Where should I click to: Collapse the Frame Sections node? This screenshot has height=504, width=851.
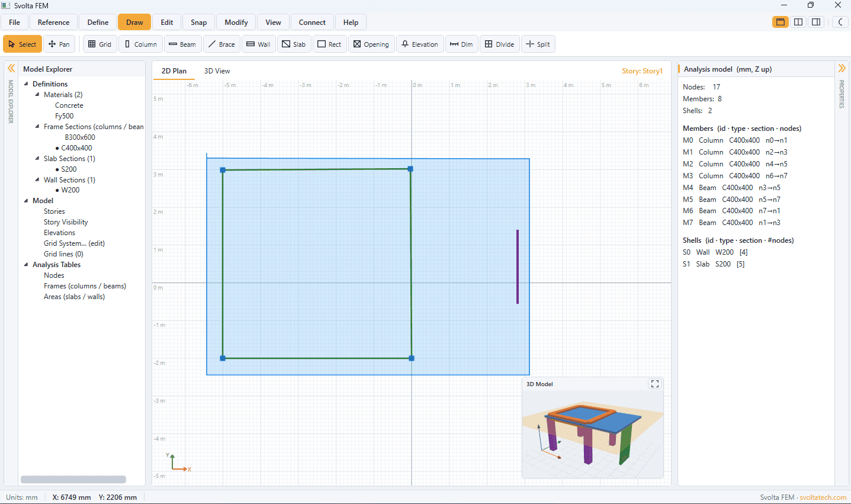[x=37, y=127]
